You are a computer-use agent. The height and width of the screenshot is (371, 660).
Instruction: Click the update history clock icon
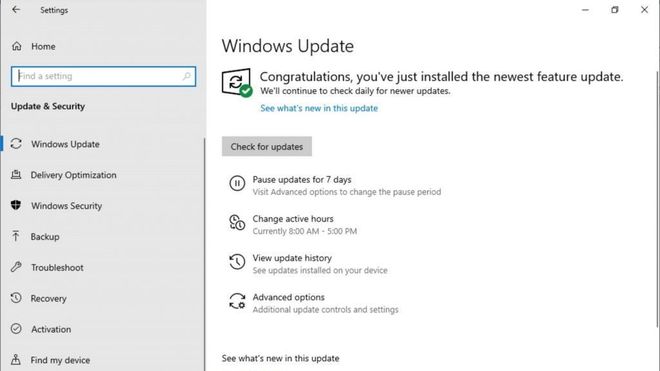[237, 262]
